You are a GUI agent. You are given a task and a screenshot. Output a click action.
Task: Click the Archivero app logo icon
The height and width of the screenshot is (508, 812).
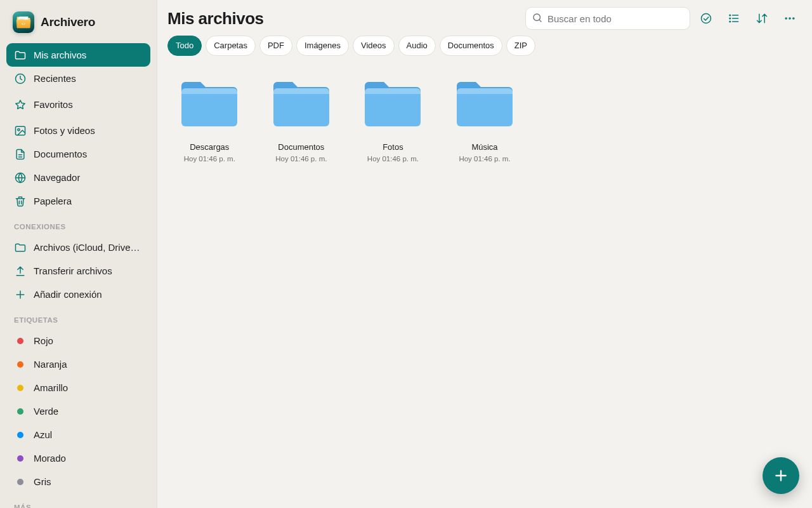pyautogui.click(x=23, y=22)
